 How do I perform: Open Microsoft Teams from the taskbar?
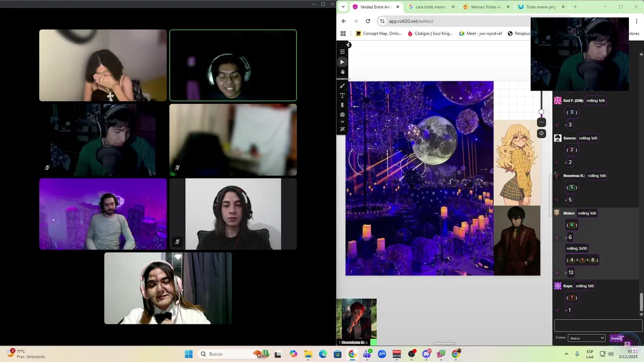pos(367,354)
